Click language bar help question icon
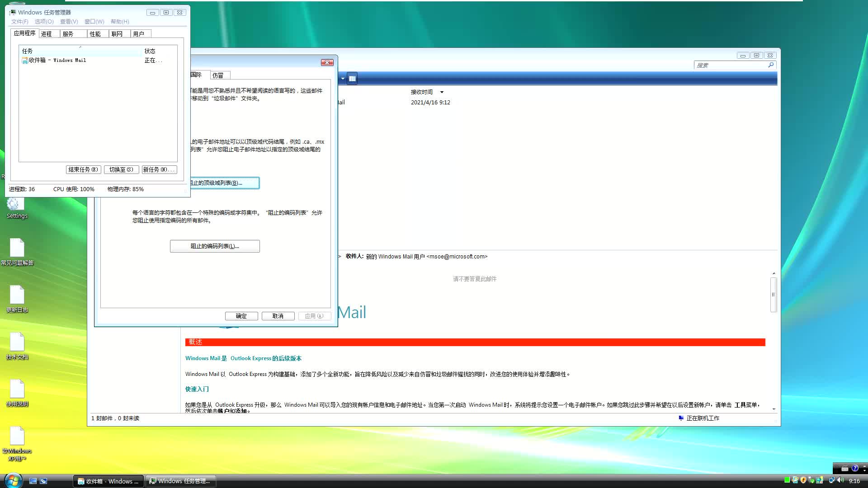Image resolution: width=868 pixels, height=488 pixels. (855, 469)
